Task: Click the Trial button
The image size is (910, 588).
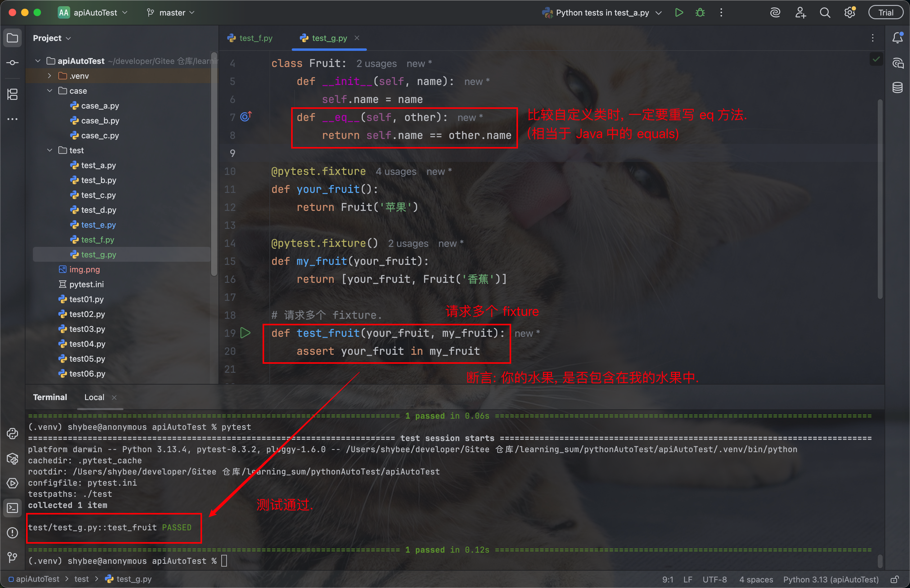Action: click(885, 13)
